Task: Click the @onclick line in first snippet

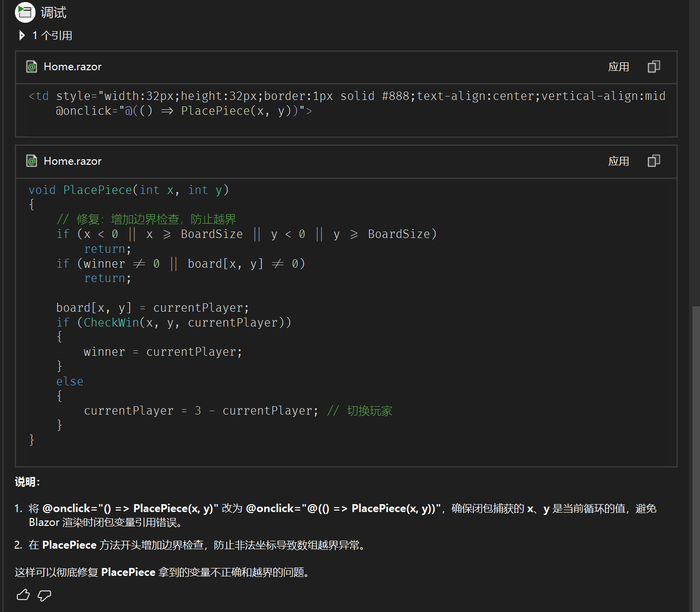Action: tap(183, 111)
